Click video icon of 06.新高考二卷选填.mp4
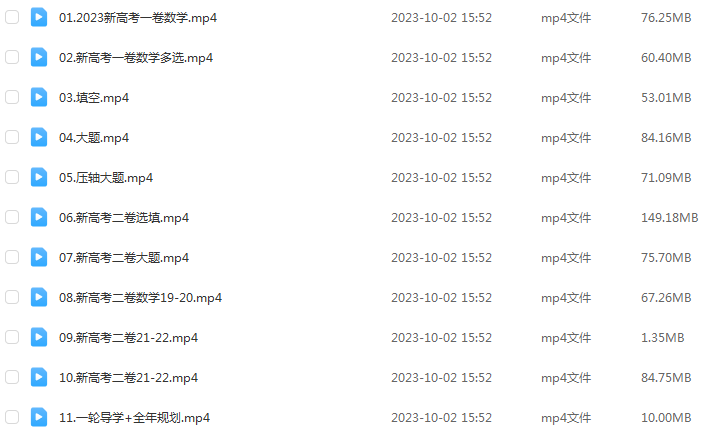 tap(39, 218)
